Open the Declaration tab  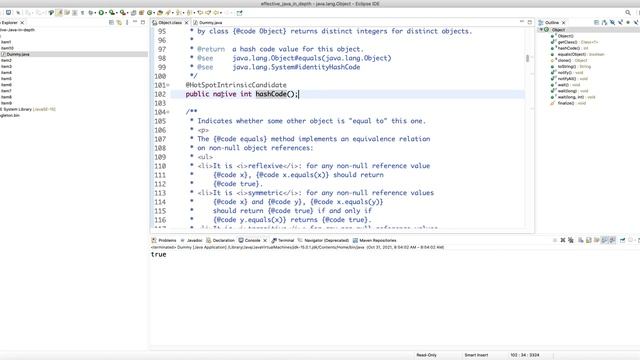coord(220,240)
